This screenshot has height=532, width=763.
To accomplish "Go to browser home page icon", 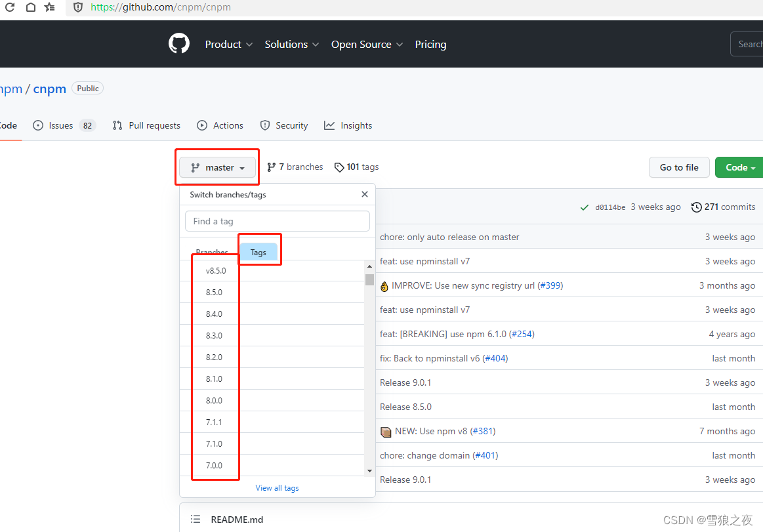I will pos(31,7).
